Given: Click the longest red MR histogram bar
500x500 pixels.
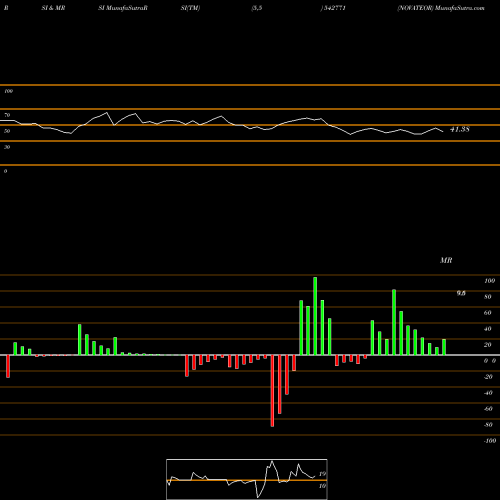Looking at the screenshot, I should click(272, 391).
